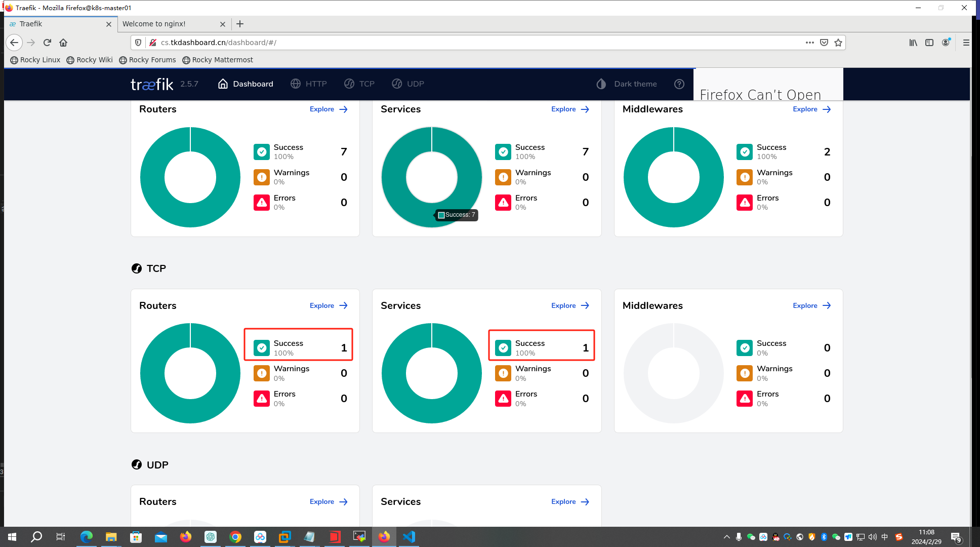This screenshot has width=980, height=547.
Task: Bookmark this page with star icon
Action: click(838, 43)
